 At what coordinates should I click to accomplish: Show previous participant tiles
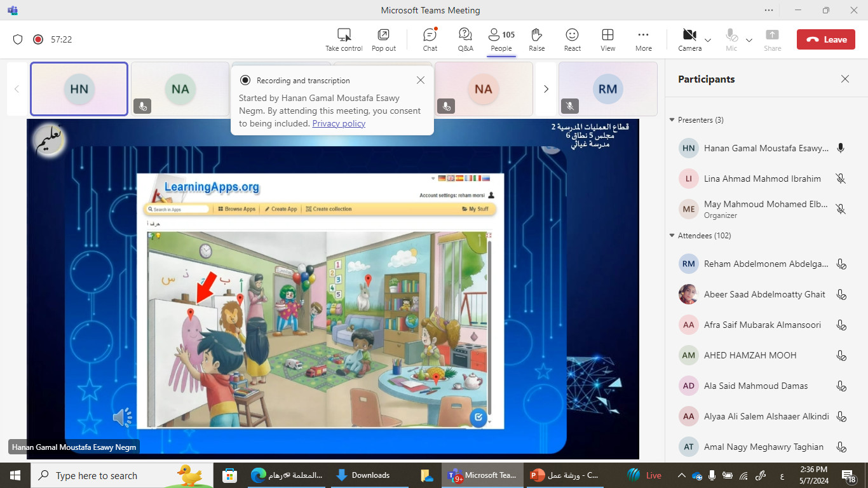pyautogui.click(x=17, y=89)
